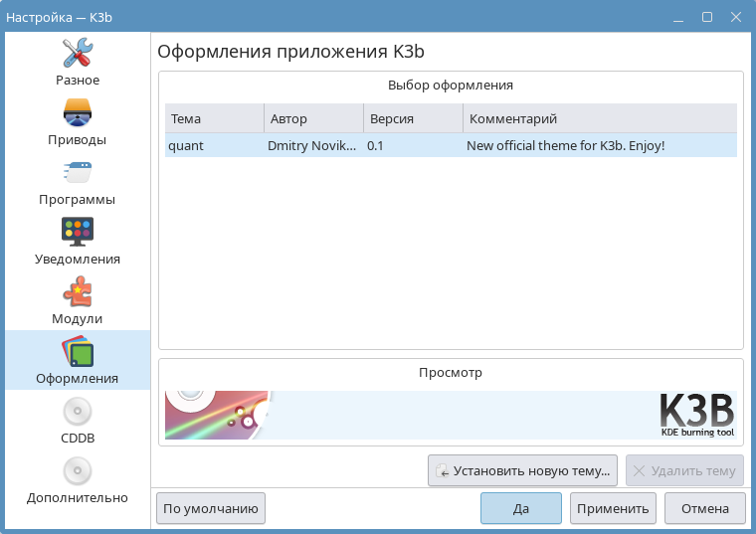Viewport: 756px width, 534px height.
Task: Select the Оформления theme icon
Action: 78,352
